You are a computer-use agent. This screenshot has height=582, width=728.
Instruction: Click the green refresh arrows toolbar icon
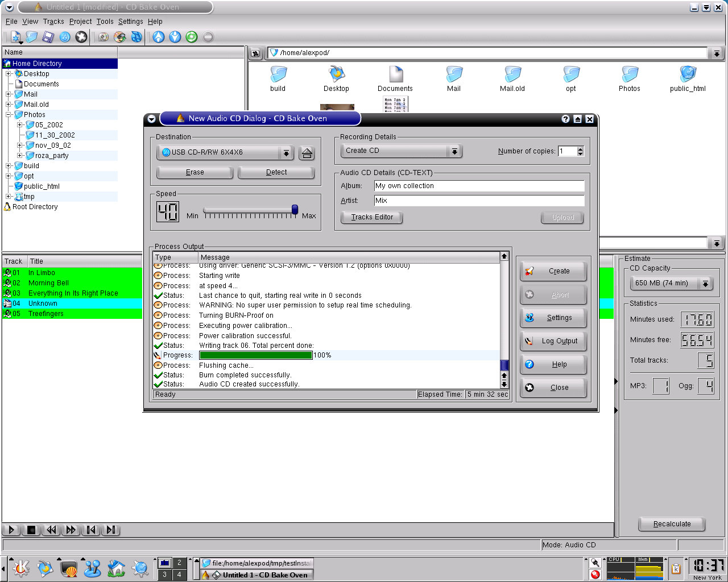192,37
